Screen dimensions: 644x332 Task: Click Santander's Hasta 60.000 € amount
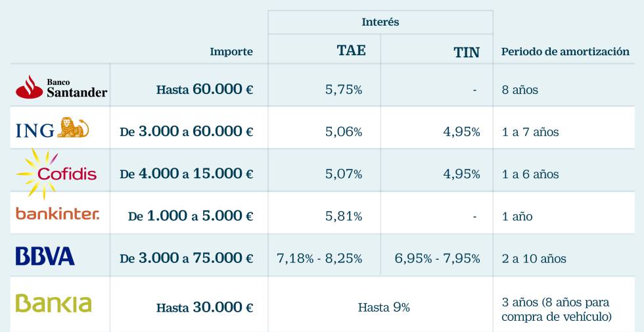click(x=204, y=89)
